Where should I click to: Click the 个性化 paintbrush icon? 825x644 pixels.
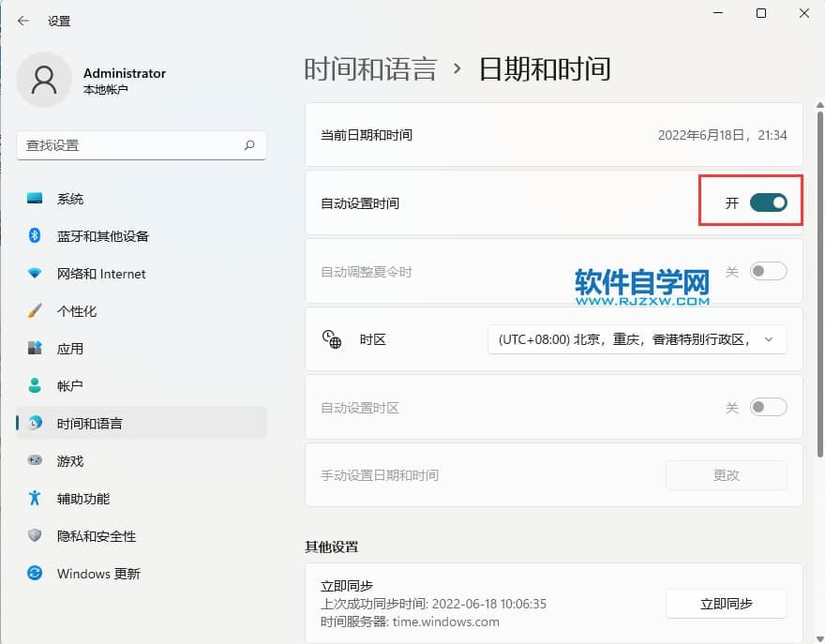point(35,311)
